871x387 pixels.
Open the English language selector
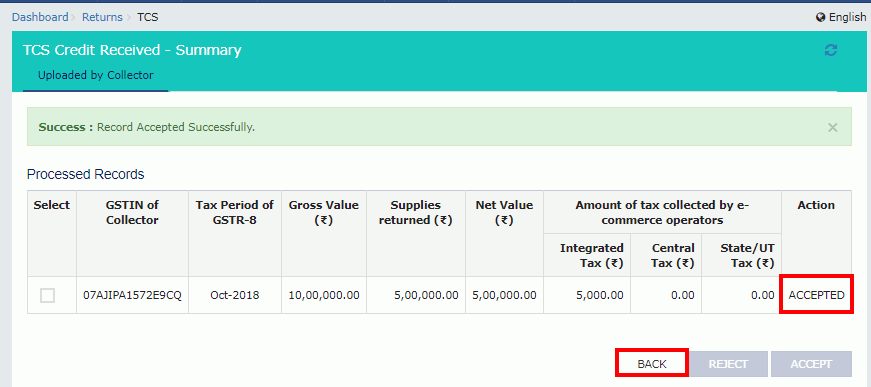pos(840,17)
